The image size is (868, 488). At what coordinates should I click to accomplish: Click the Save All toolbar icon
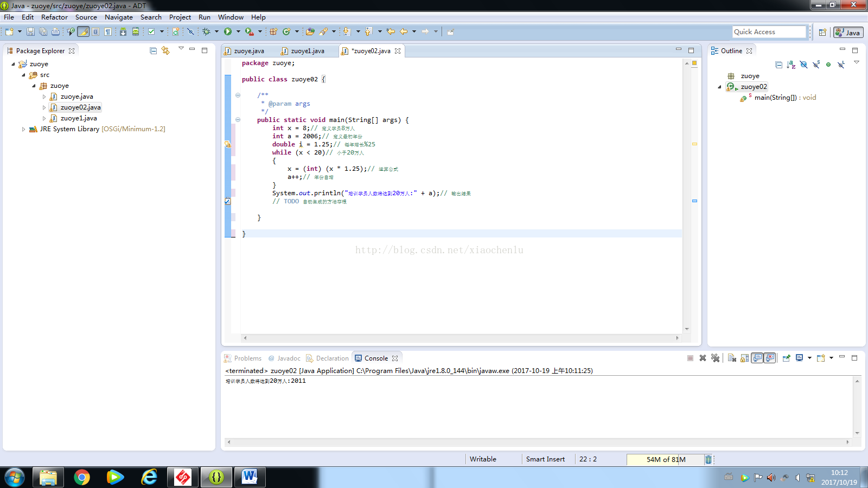(x=43, y=31)
